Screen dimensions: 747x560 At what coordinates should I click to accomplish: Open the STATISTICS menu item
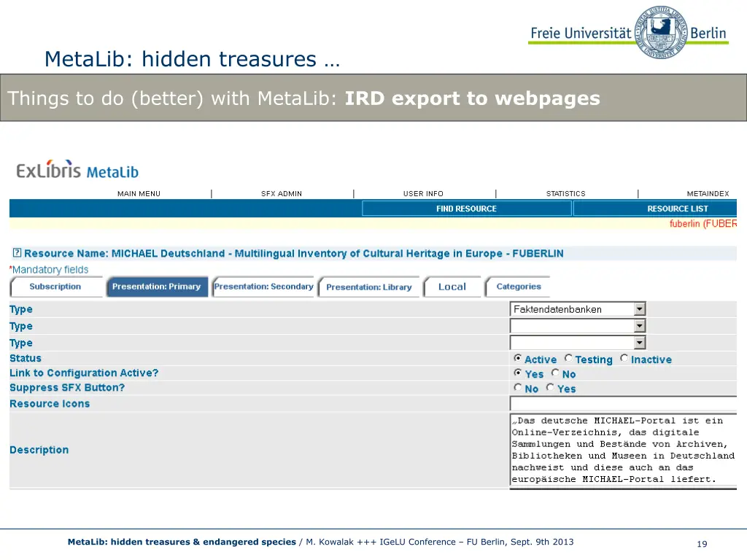click(x=565, y=194)
